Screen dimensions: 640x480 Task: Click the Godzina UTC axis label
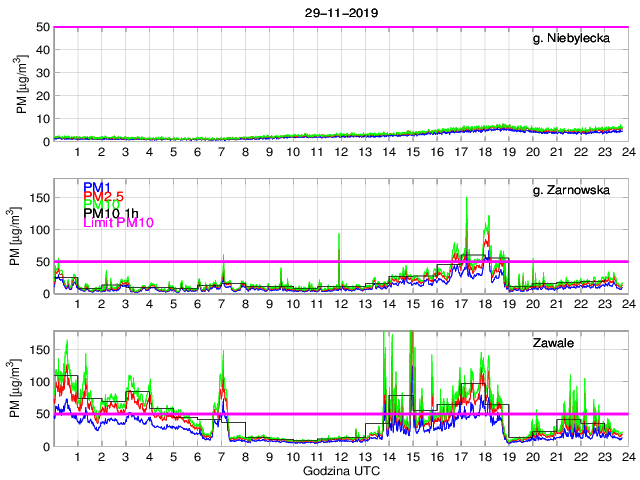[x=339, y=470]
